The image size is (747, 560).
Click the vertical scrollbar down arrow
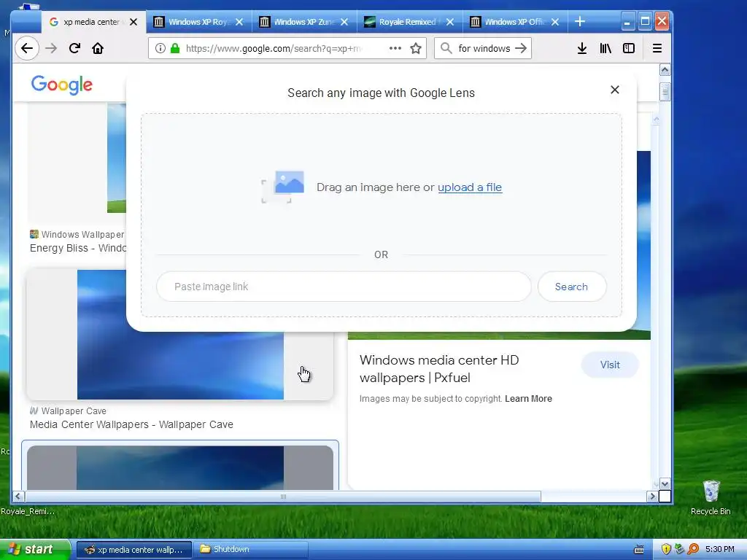[x=665, y=484]
